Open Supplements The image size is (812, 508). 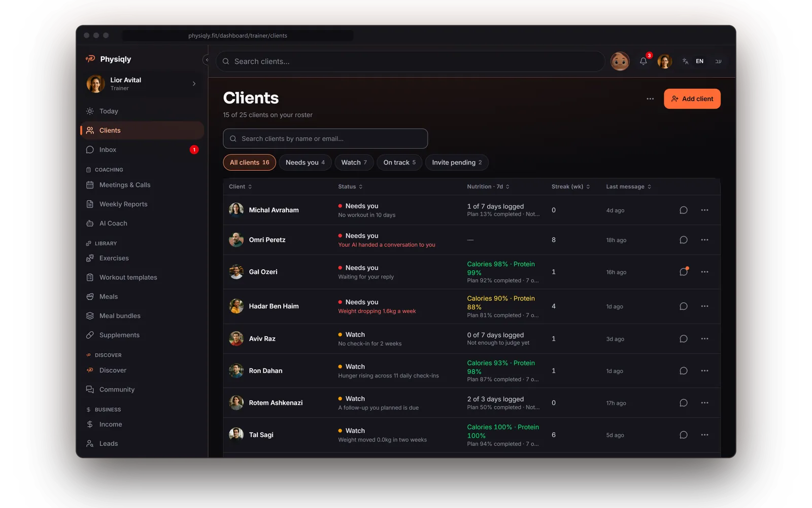[x=142, y=335]
